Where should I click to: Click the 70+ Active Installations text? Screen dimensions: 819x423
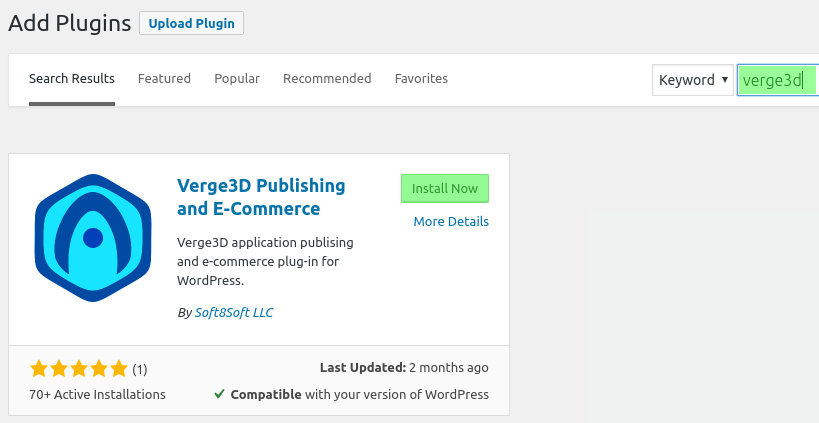98,394
